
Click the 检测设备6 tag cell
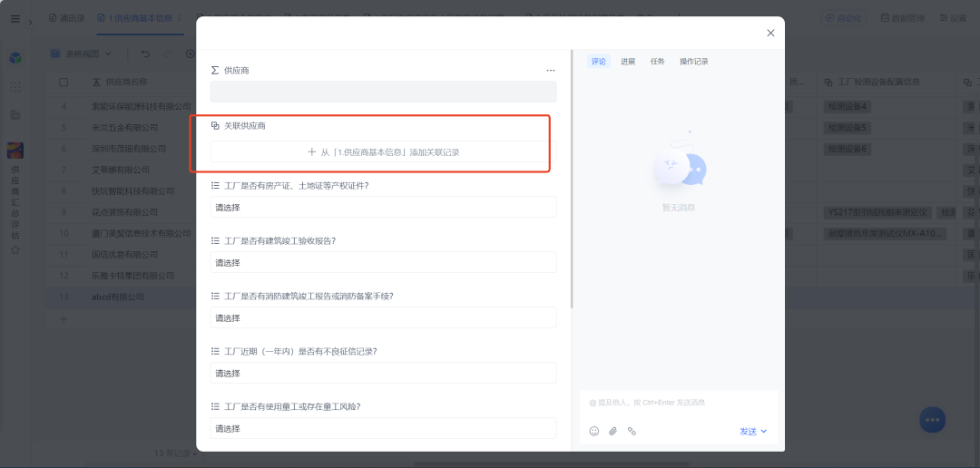click(848, 149)
